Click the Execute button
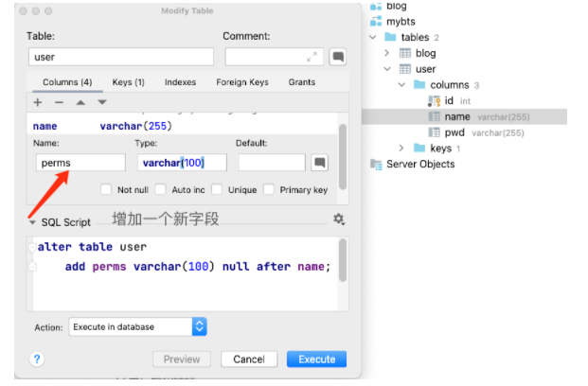This screenshot has width=588, height=386. click(x=316, y=359)
